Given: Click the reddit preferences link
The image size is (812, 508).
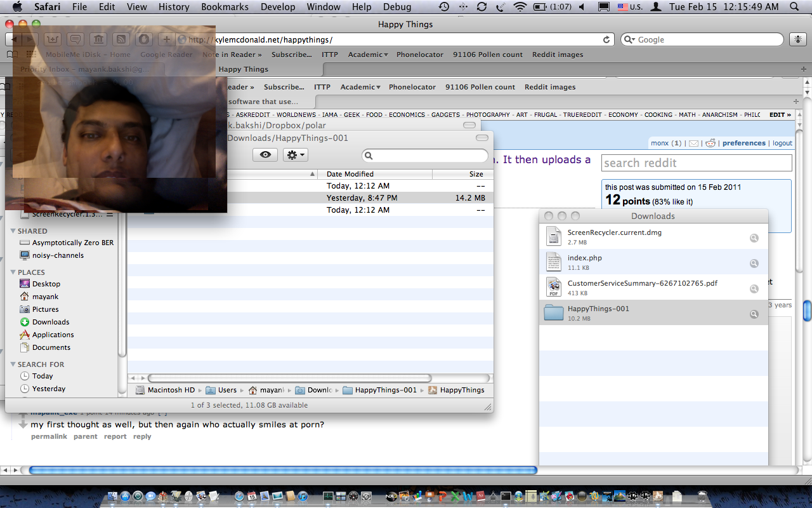Looking at the screenshot, I should (x=743, y=144).
